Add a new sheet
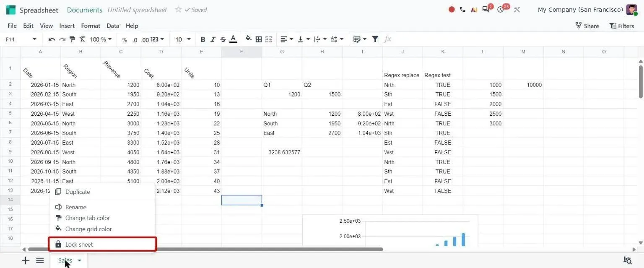Viewport: 644px width, 268px height. pos(26,260)
